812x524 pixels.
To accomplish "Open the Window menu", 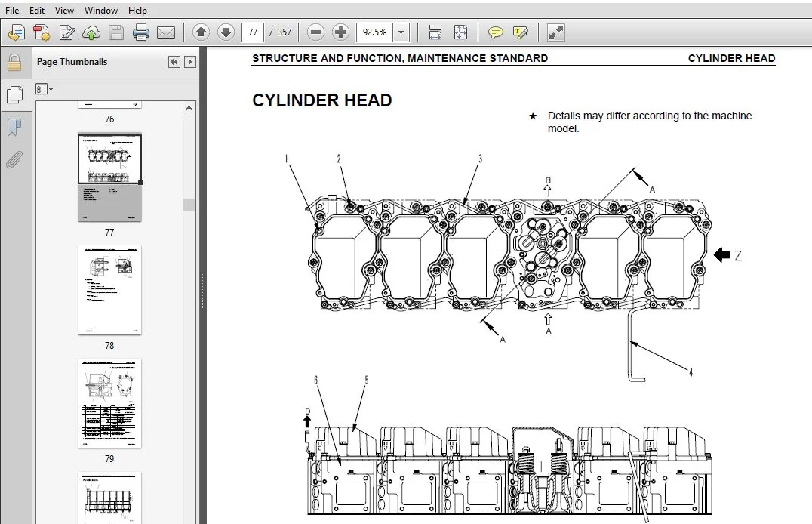I will coord(101,11).
